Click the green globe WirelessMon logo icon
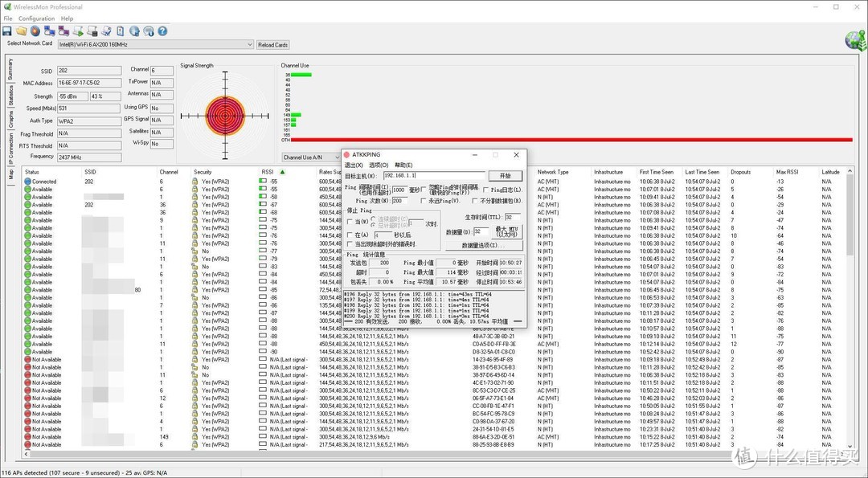Screen dimensions: 868x478 855,40
